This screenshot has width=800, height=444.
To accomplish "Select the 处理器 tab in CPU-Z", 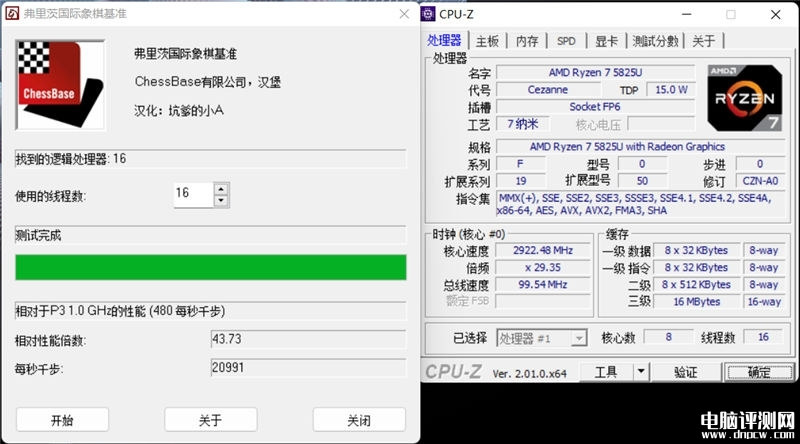I will [x=444, y=40].
